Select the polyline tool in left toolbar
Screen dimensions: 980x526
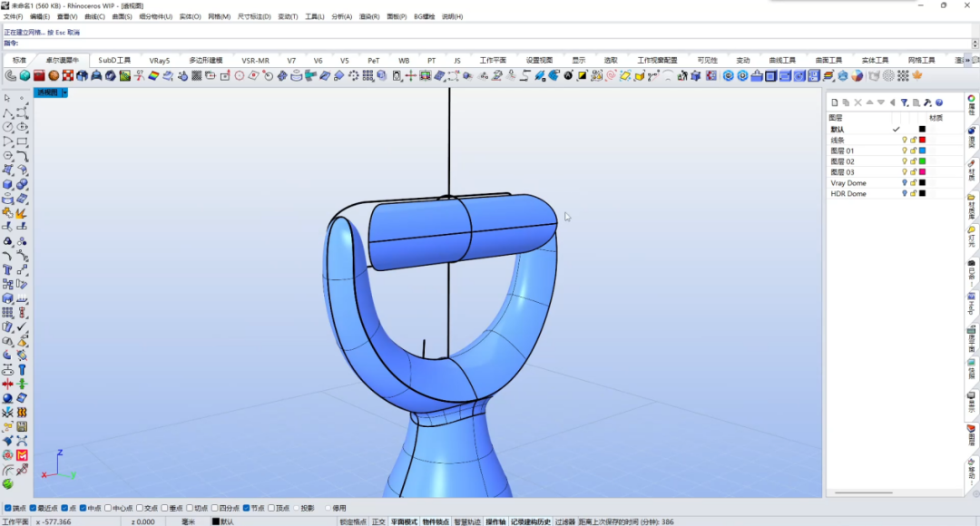[7, 112]
